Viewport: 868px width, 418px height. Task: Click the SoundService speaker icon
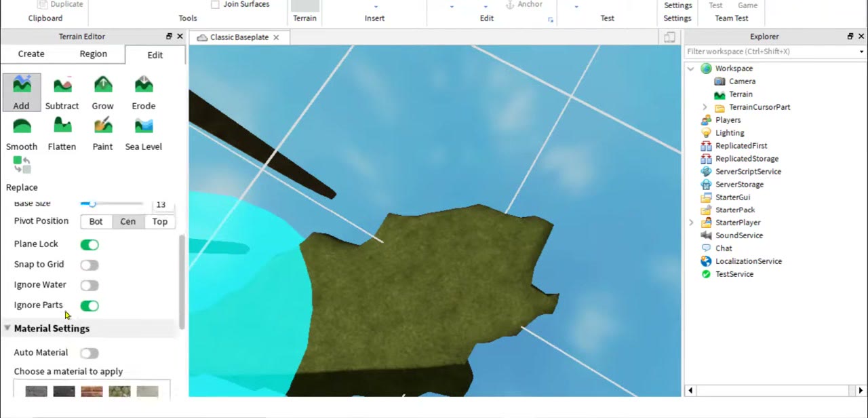[x=706, y=235]
